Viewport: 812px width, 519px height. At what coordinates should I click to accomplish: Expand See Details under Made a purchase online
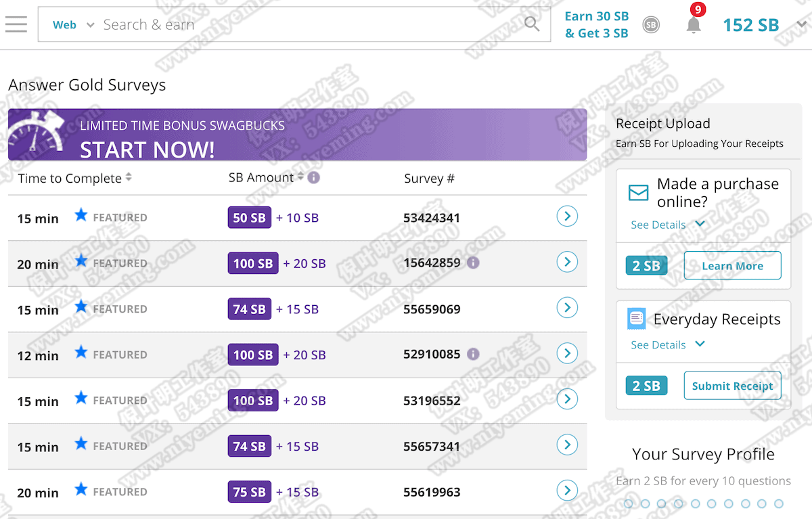pos(668,225)
